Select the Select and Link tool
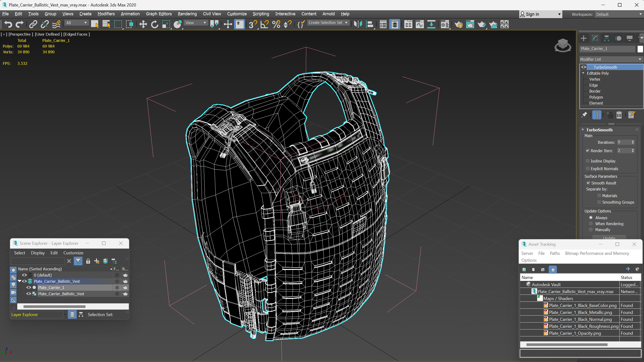Image resolution: width=644 pixels, height=362 pixels. [x=33, y=24]
